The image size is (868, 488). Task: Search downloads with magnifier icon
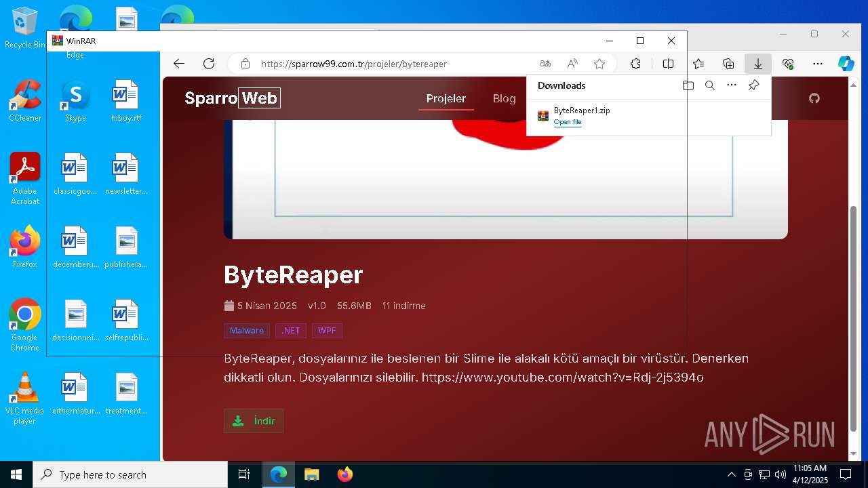pos(710,85)
